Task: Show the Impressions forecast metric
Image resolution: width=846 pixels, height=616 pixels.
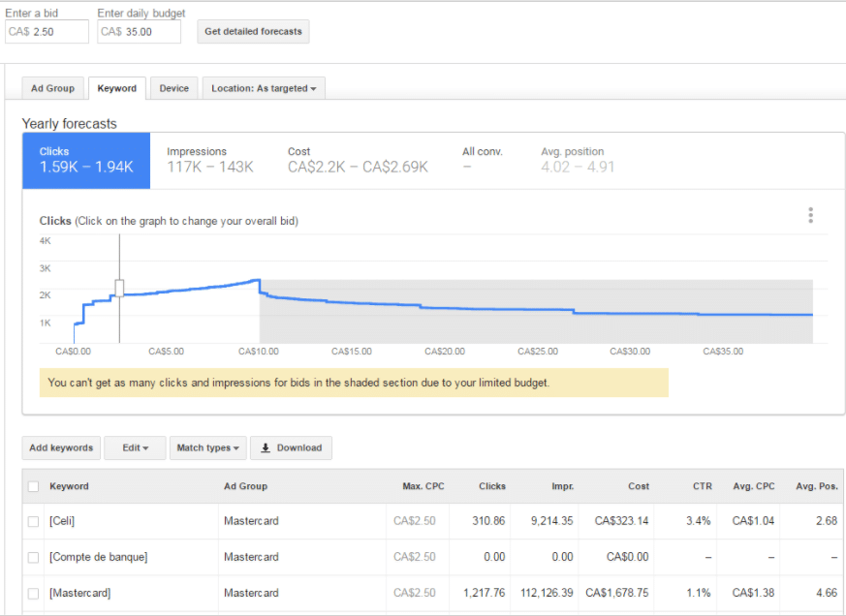Action: (x=209, y=160)
